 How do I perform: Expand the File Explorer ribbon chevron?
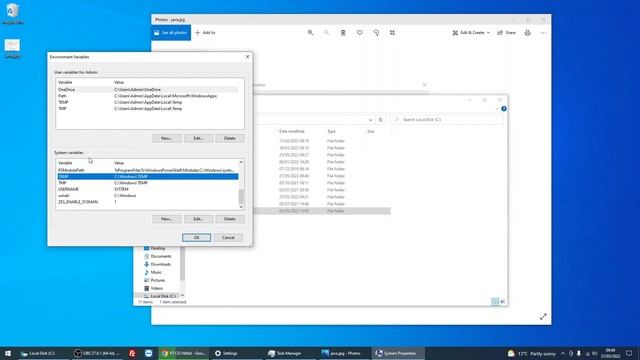coord(497,109)
